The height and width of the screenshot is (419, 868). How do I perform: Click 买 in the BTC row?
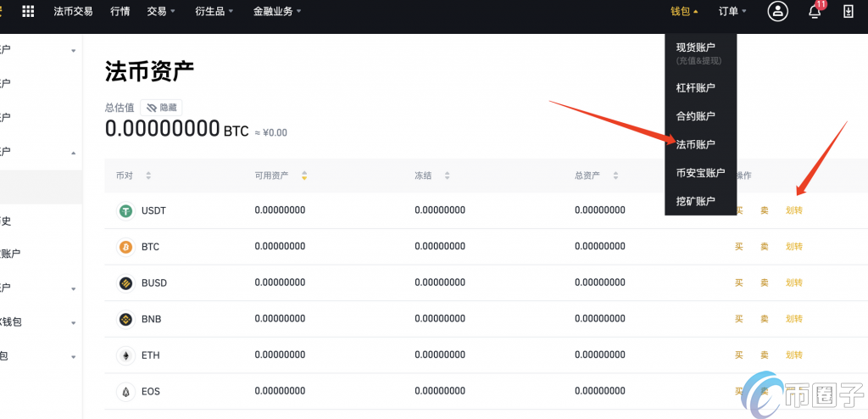click(739, 247)
